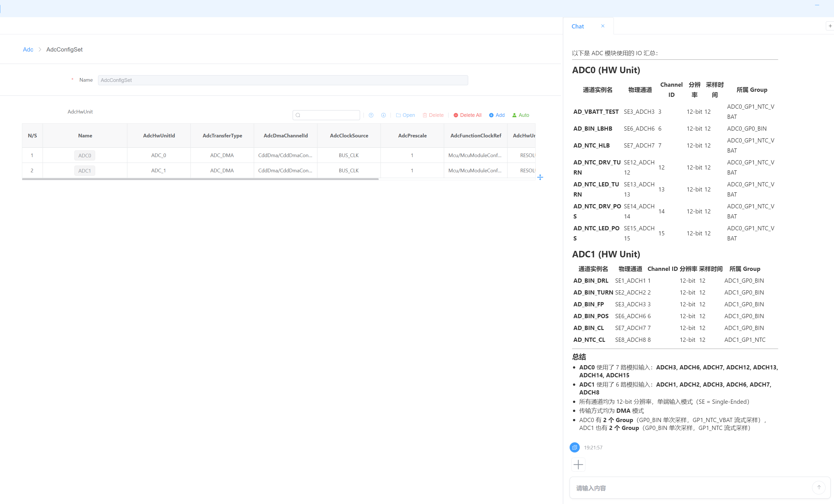Click the AdcFunctionClockRef column header
The height and width of the screenshot is (504, 834).
(x=476, y=136)
